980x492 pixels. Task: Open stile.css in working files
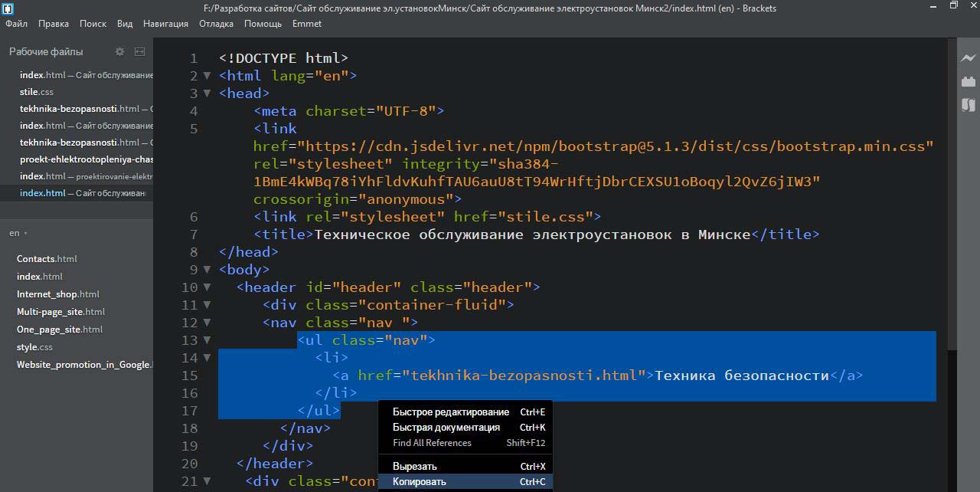pyautogui.click(x=37, y=92)
